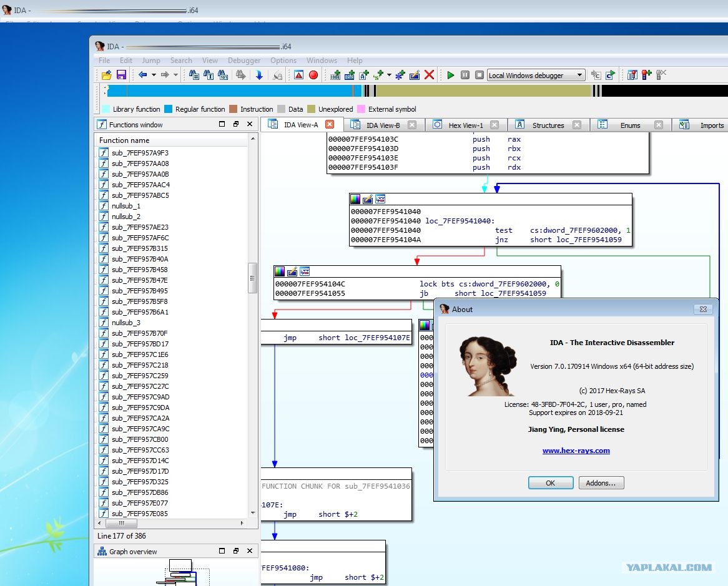The height and width of the screenshot is (586, 728).
Task: Click the Functions window horizontal scrollbar thumb
Action: (121, 524)
